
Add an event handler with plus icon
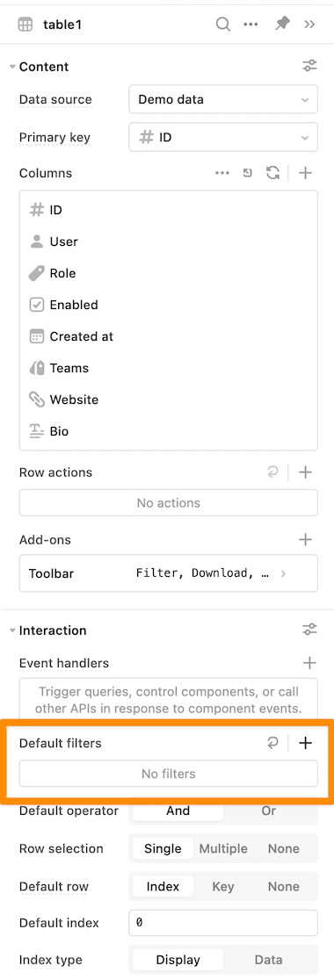[x=309, y=662]
